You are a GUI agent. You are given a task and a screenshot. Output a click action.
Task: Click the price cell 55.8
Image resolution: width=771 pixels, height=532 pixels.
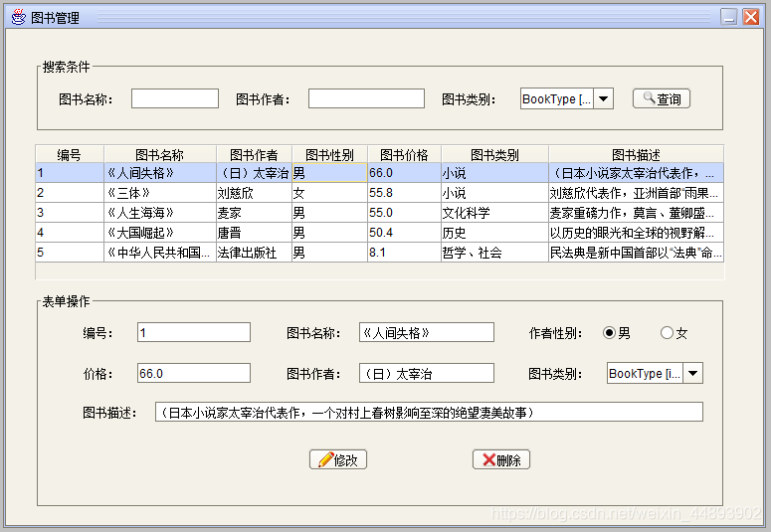404,193
